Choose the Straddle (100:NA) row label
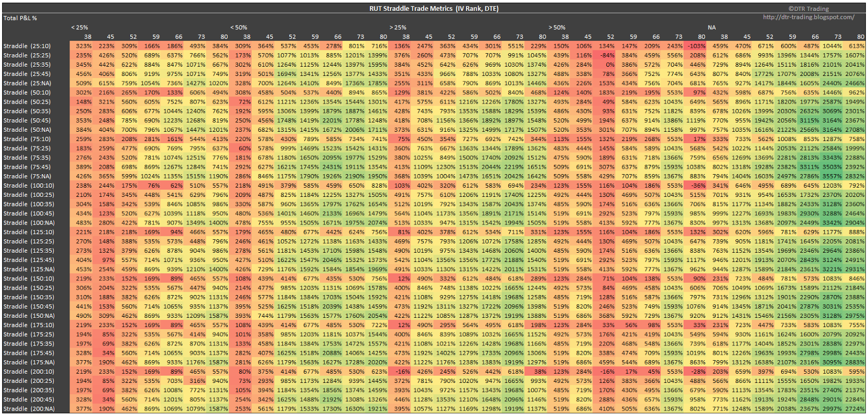868x416 pixels. 29,222
